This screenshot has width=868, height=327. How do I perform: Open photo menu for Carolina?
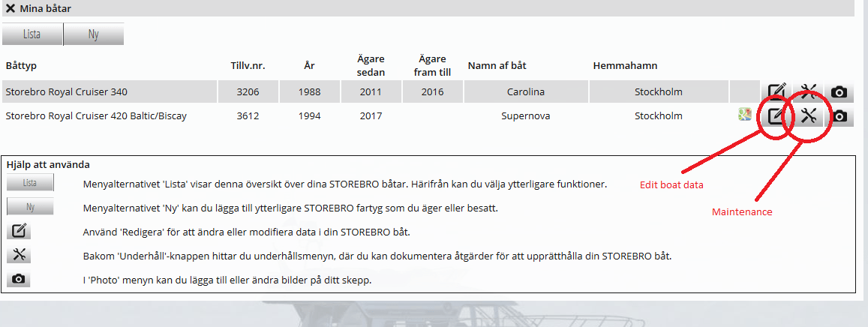(839, 91)
